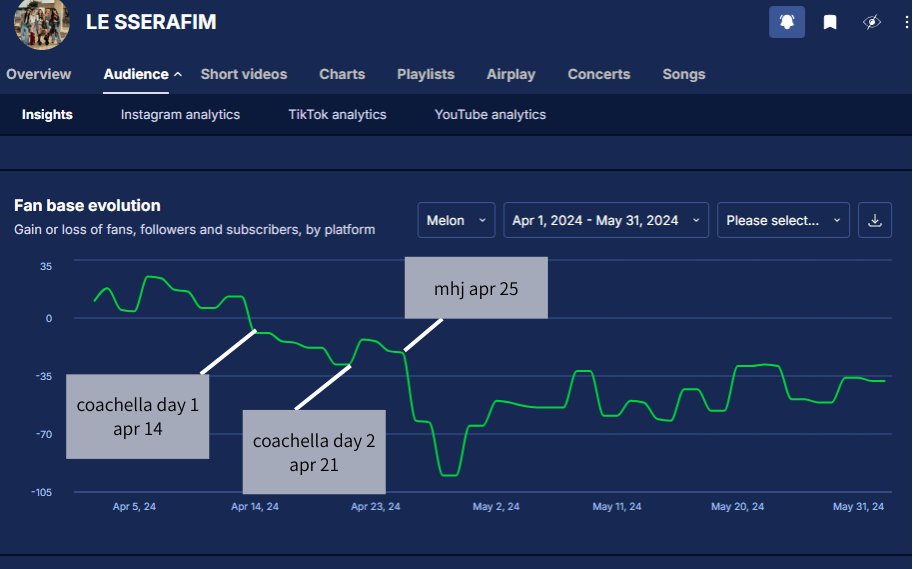Viewport: 913px width, 569px height.
Task: Download the fan base evolution chart
Action: (x=874, y=220)
